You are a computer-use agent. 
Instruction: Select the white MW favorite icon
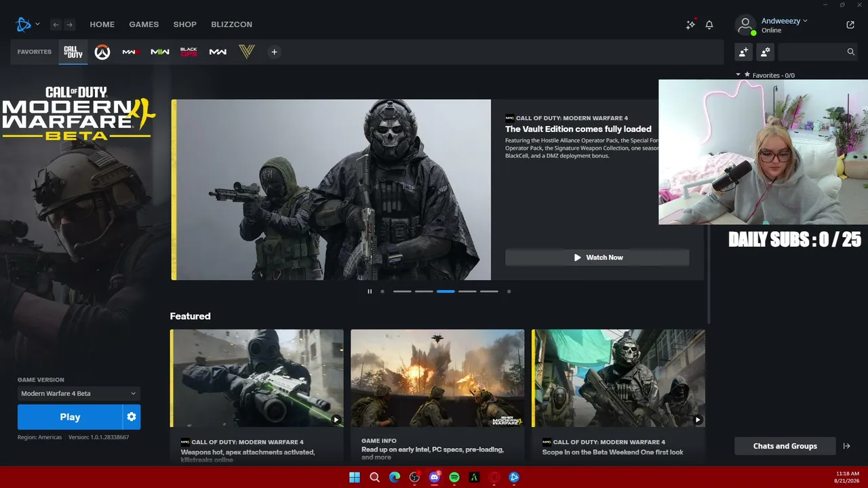(x=218, y=52)
